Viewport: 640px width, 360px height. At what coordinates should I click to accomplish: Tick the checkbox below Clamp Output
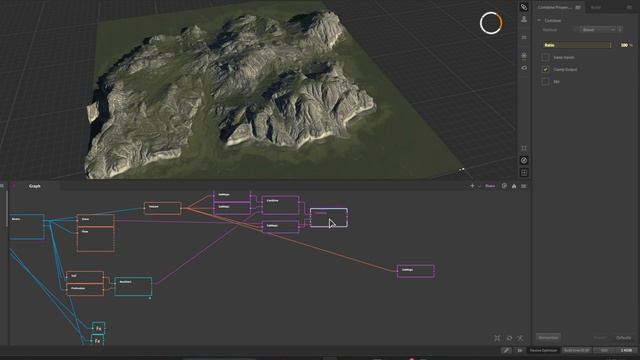[545, 82]
